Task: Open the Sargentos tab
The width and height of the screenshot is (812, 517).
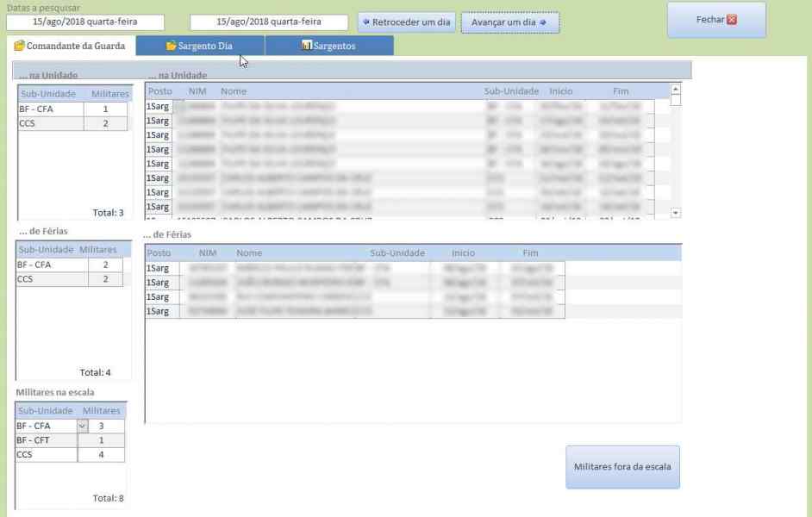Action: (328, 46)
